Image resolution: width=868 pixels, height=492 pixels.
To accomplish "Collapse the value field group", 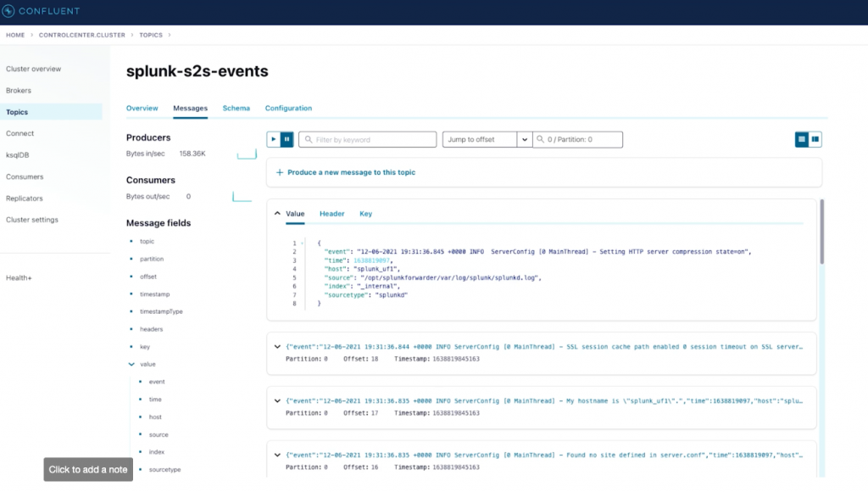I will (131, 364).
